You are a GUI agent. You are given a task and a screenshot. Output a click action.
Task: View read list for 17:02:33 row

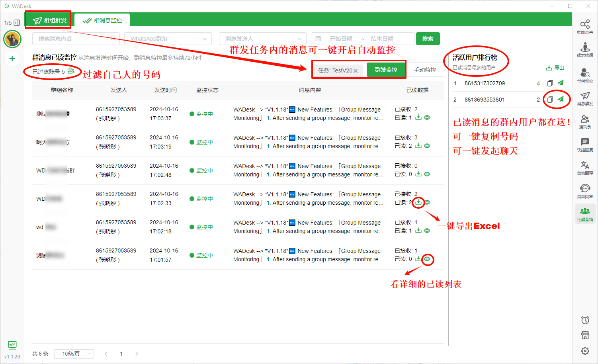[427, 202]
